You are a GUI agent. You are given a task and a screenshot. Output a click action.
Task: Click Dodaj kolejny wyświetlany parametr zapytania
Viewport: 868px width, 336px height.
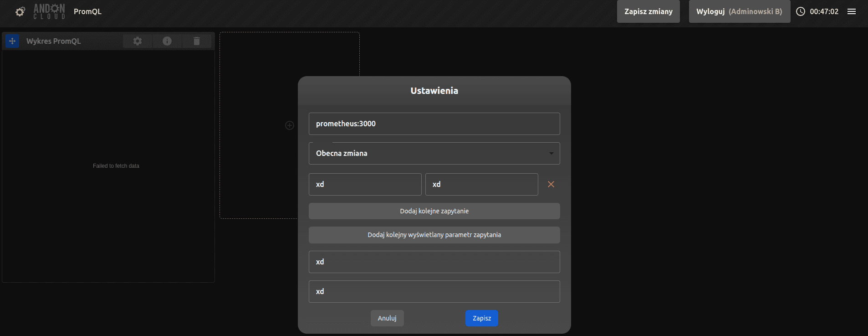[x=434, y=235]
